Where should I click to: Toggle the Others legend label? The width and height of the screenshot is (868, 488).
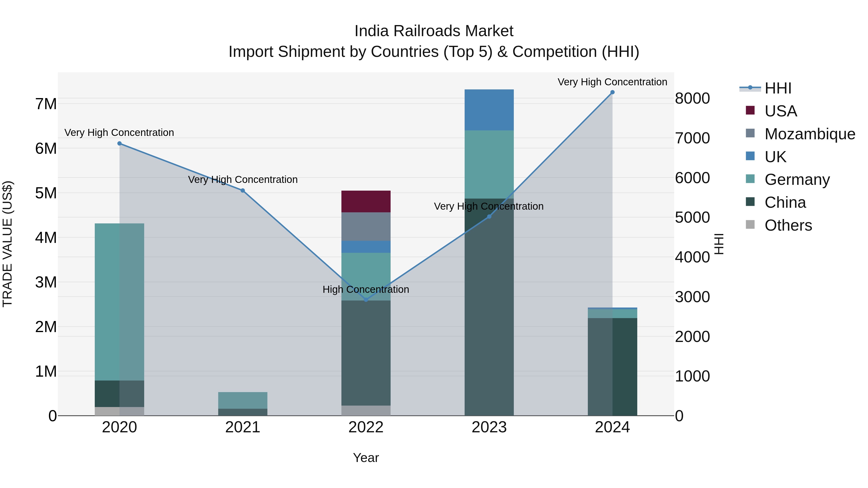[788, 225]
